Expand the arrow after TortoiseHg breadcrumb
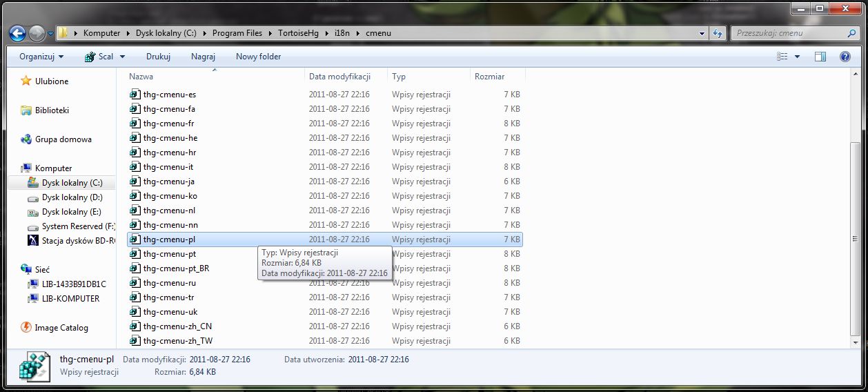 [x=326, y=32]
